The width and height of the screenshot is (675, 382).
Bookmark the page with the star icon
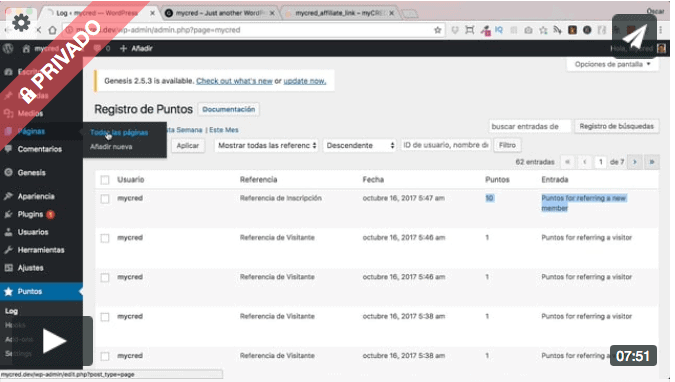pos(438,30)
